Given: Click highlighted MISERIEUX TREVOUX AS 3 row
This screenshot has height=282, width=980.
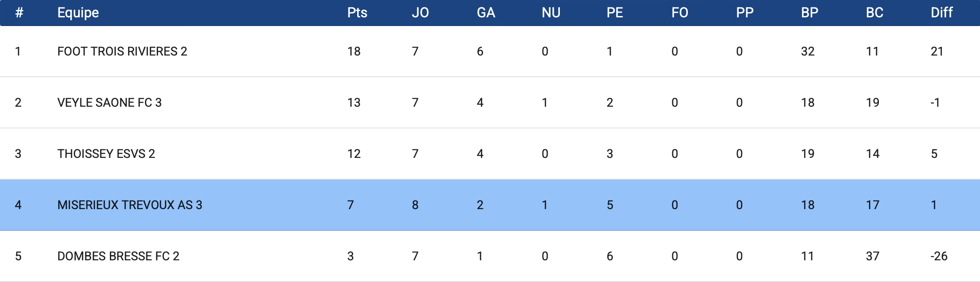Looking at the screenshot, I should (490, 205).
